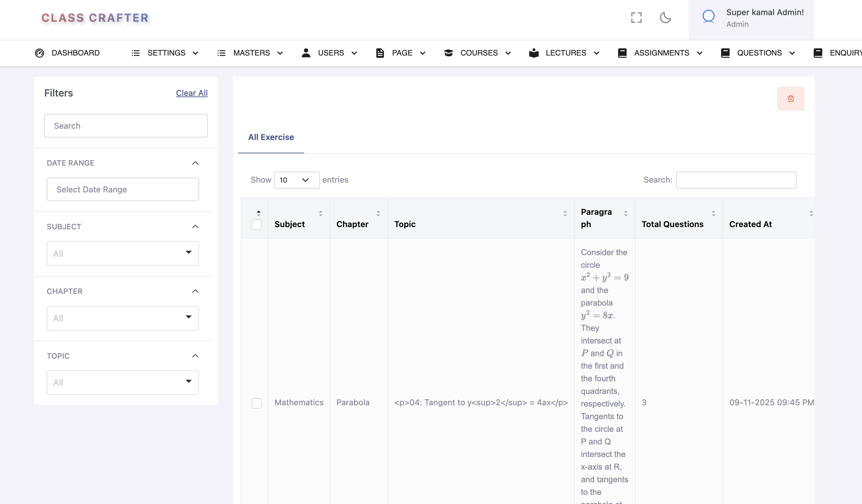Check the select-all header checkbox

pos(257,225)
